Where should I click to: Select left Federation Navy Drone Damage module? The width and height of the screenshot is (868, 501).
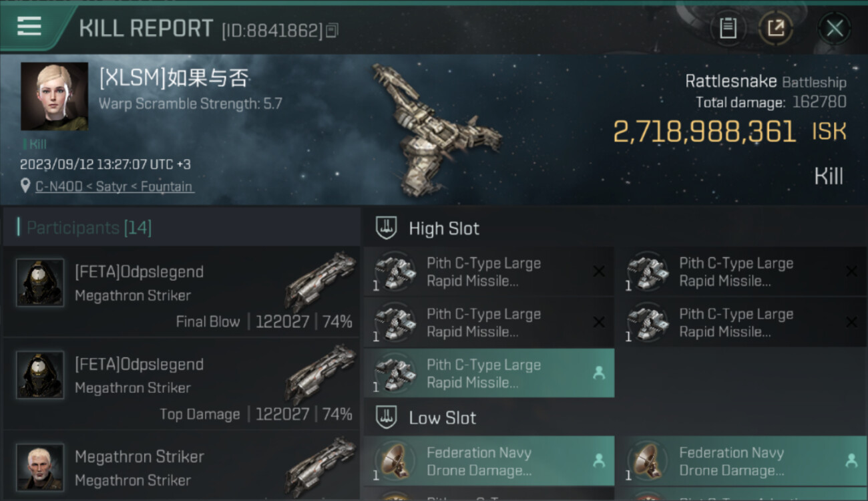[x=489, y=461]
